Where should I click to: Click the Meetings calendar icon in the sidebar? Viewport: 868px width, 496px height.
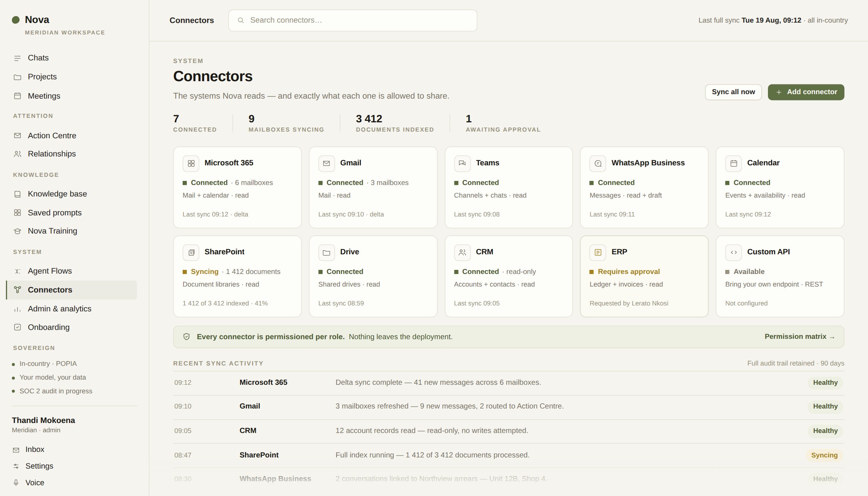(17, 96)
